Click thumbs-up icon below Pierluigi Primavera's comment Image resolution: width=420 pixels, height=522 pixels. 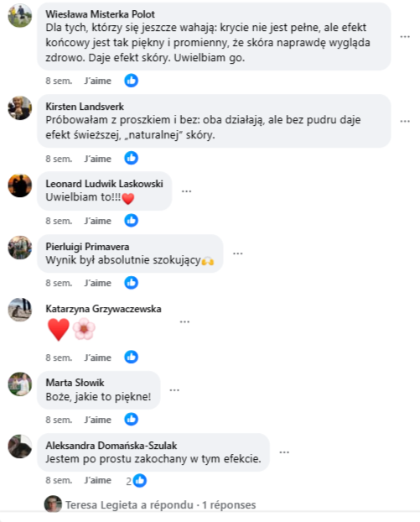coord(132,283)
